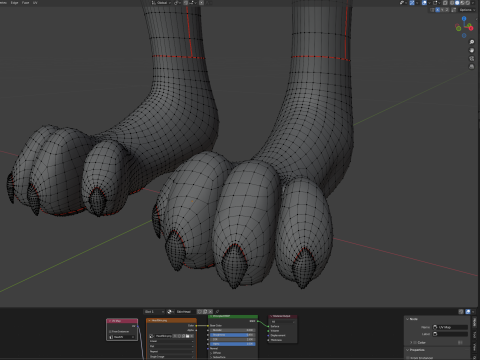Toggle proportional editing in header

[201, 3]
